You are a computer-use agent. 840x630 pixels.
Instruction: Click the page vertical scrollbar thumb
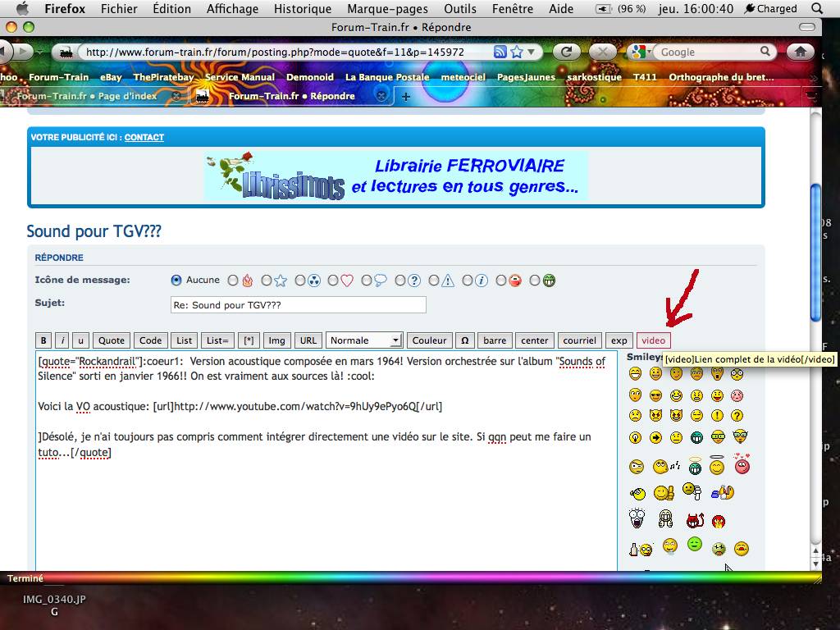coord(815,253)
